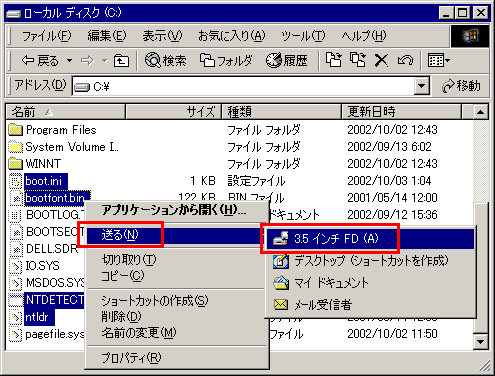Click scrollbar up arrow in file list
The width and height of the screenshot is (495, 376).
coord(480,112)
